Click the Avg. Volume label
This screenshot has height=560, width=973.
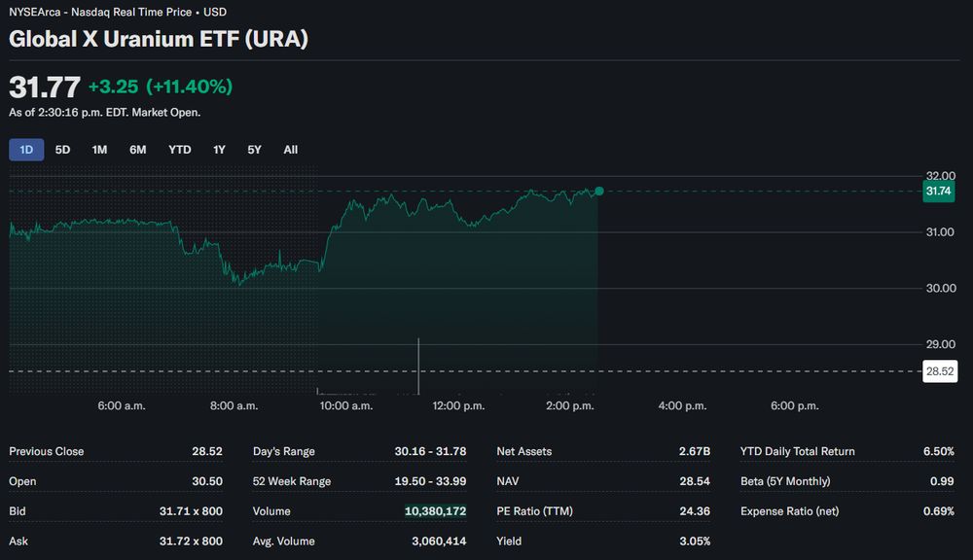pyautogui.click(x=283, y=541)
